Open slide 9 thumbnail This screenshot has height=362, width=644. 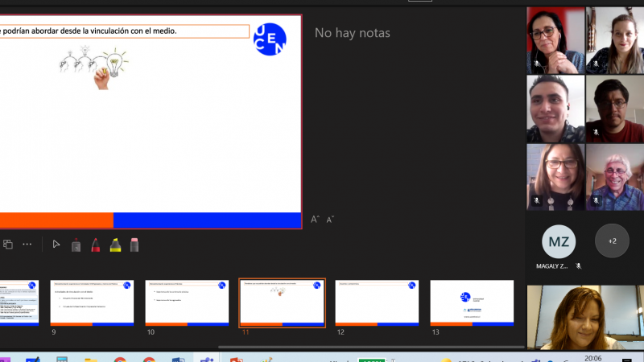tap(93, 302)
